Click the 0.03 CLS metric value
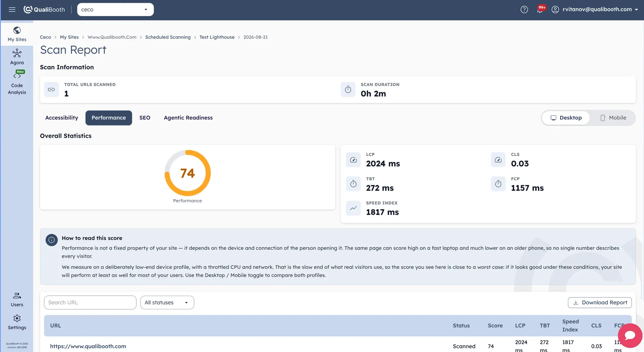 [x=520, y=164]
